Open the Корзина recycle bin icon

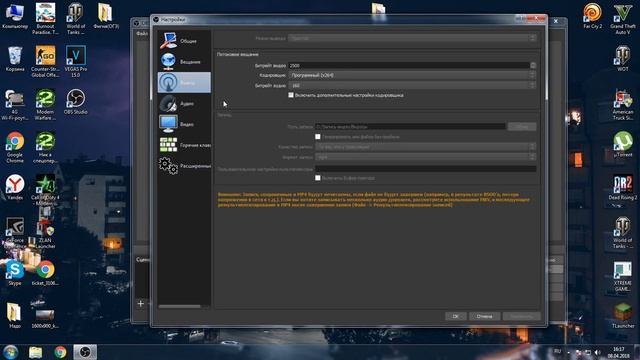point(15,59)
